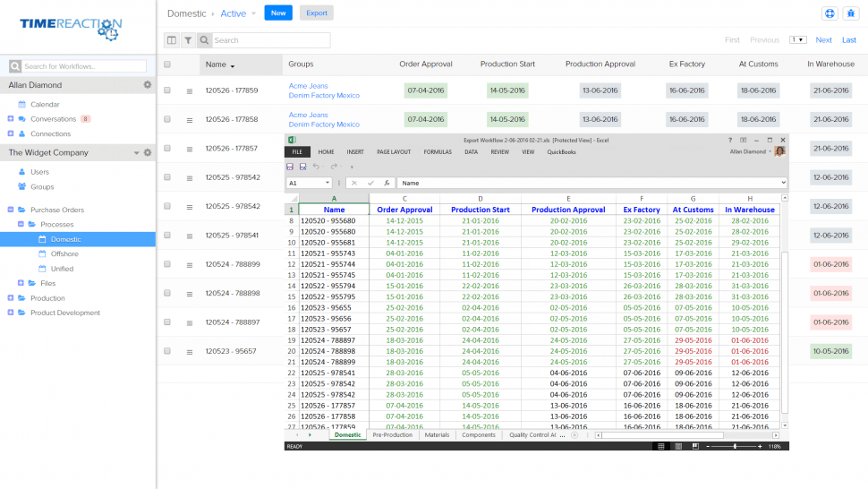Open the Active status dropdown arrow

tap(253, 13)
